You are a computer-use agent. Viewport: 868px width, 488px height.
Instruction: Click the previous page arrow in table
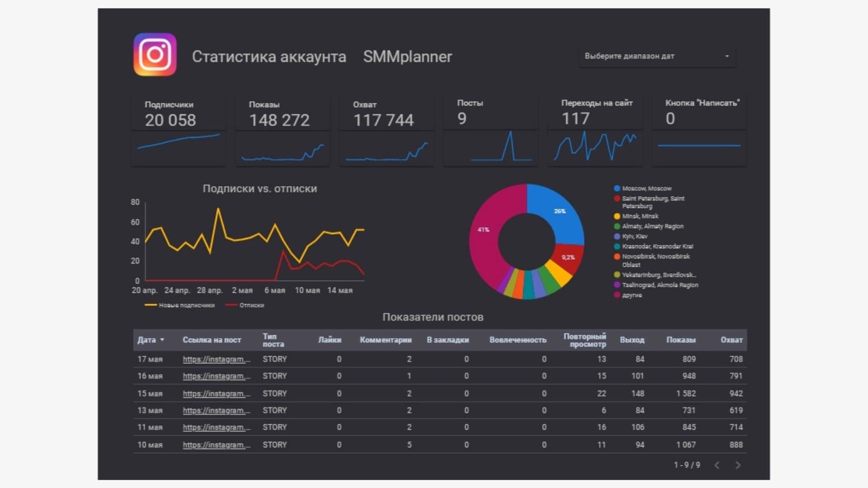(717, 465)
